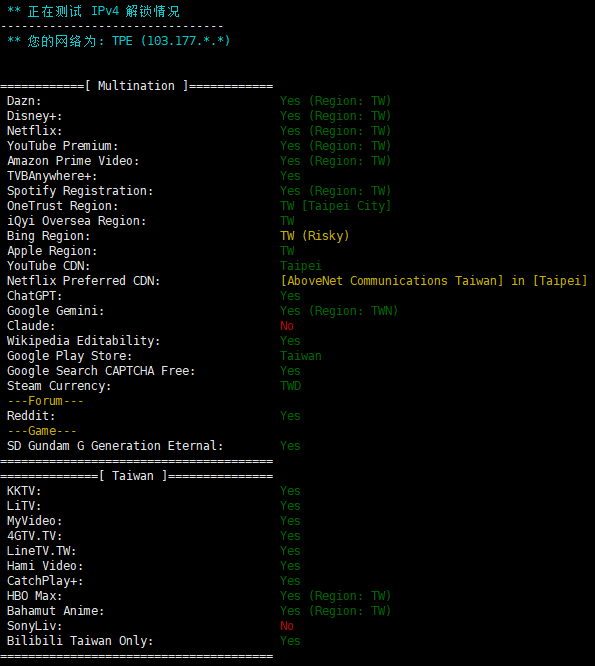Click the red No result for Claude
595x666 pixels.
click(x=287, y=326)
